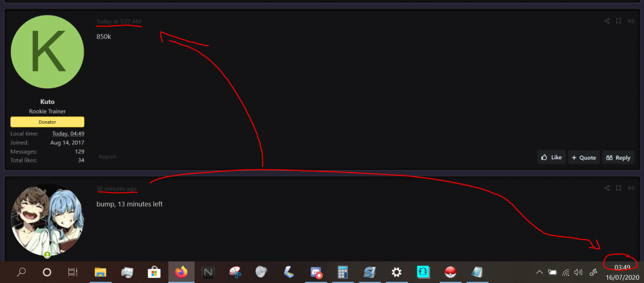Image resolution: width=644 pixels, height=283 pixels.
Task: Quote Kuto's 850k post
Action: click(583, 157)
